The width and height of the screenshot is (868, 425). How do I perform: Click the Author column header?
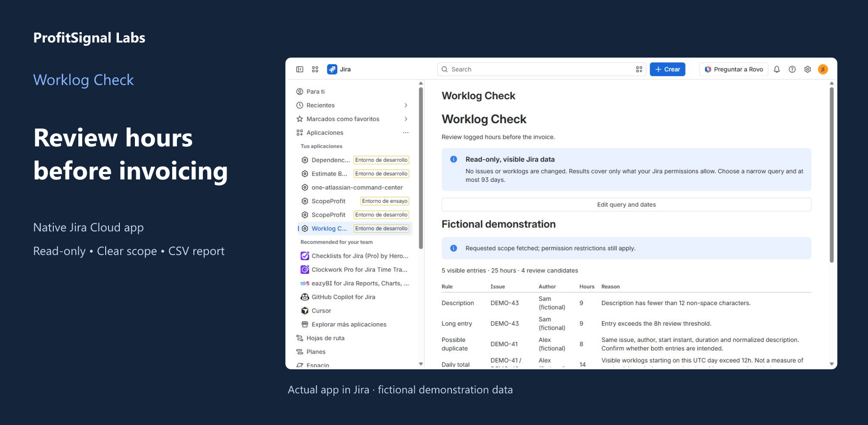coord(547,287)
